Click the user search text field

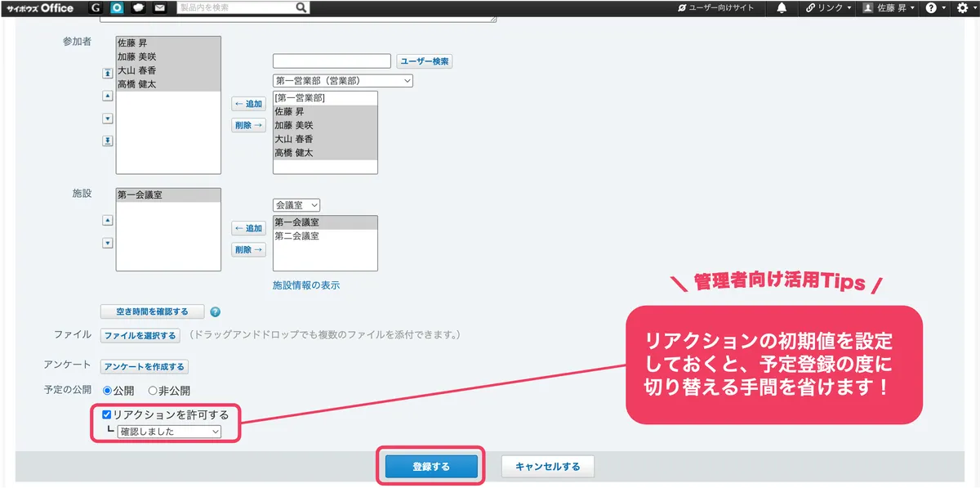[x=332, y=61]
